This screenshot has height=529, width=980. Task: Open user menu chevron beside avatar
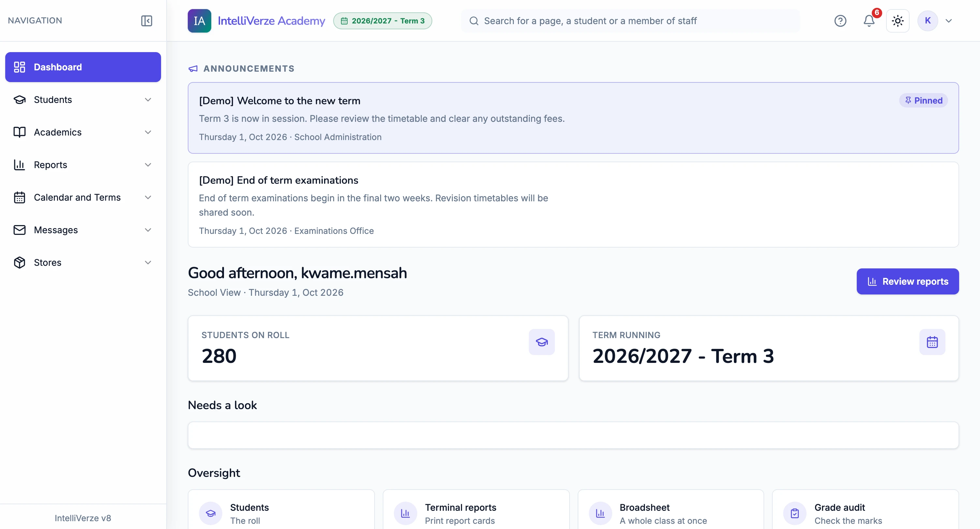pyautogui.click(x=949, y=21)
